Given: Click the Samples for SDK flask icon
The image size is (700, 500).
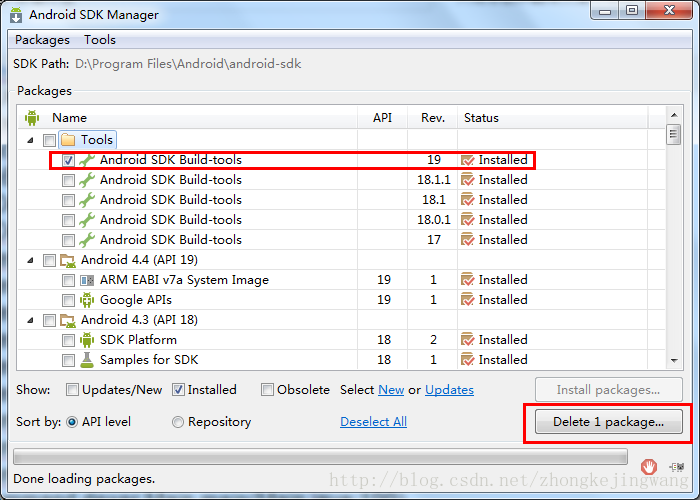Looking at the screenshot, I should point(87,360).
